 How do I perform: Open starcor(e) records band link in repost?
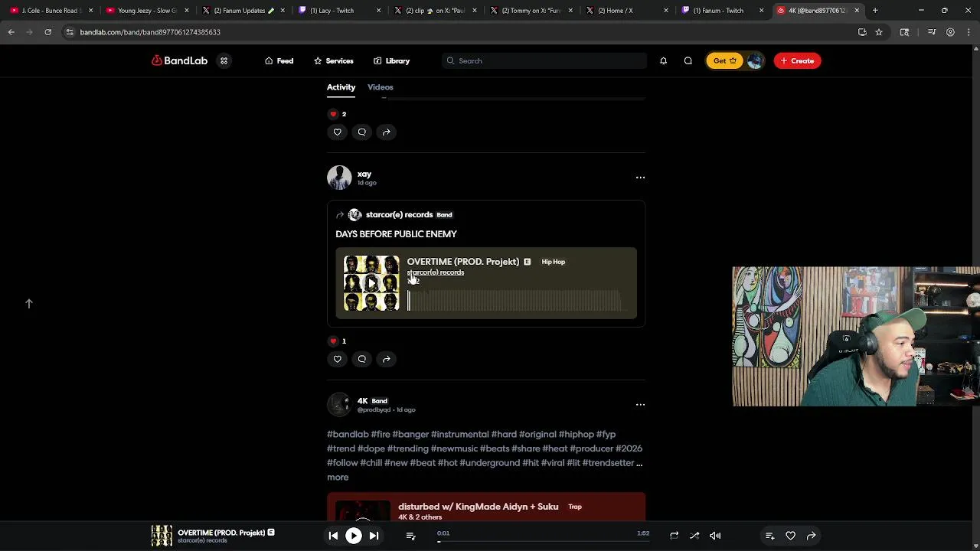pos(399,214)
